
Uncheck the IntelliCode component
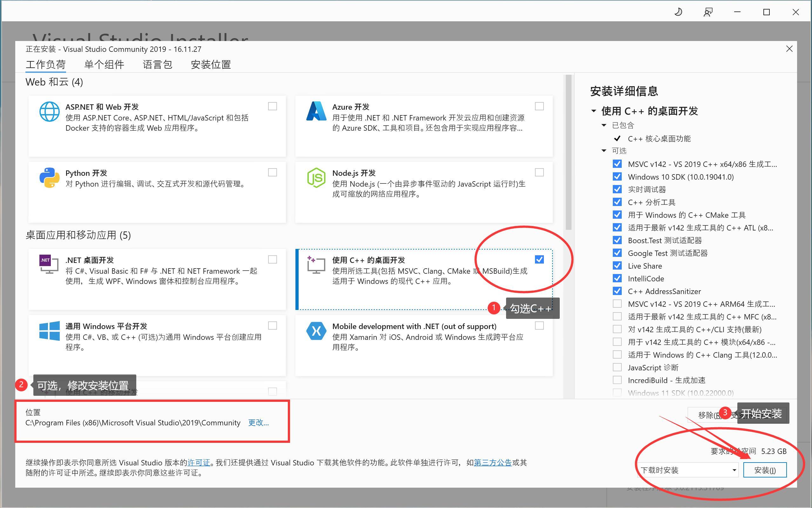click(617, 278)
